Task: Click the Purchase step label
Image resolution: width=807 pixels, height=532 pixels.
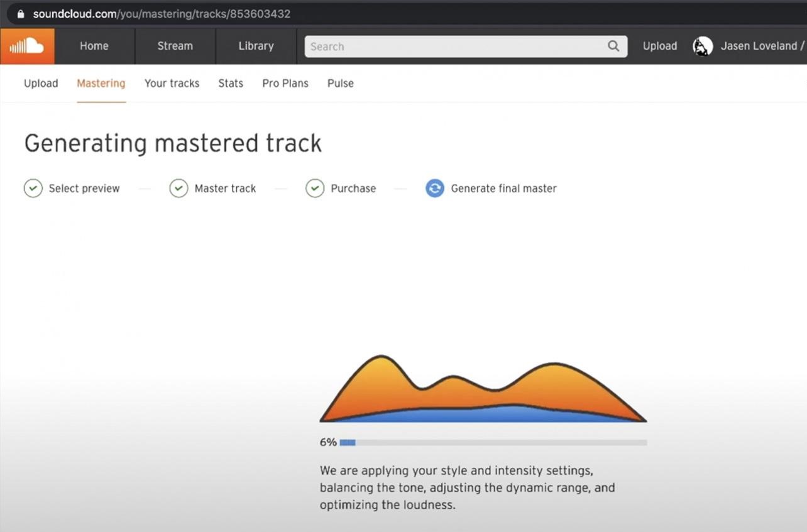Action: pos(353,188)
